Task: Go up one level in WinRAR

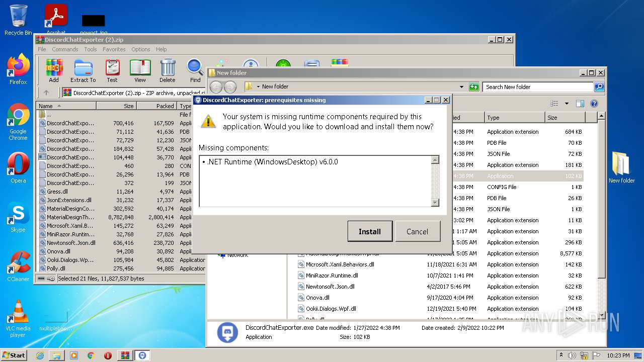Action: tap(46, 93)
